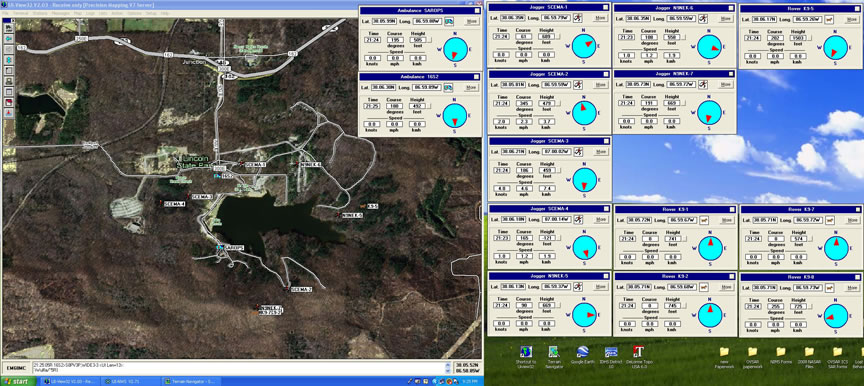Click the dog symbol icon in Rover K9-2 panel
The height and width of the screenshot is (386, 864).
pyautogui.click(x=705, y=287)
